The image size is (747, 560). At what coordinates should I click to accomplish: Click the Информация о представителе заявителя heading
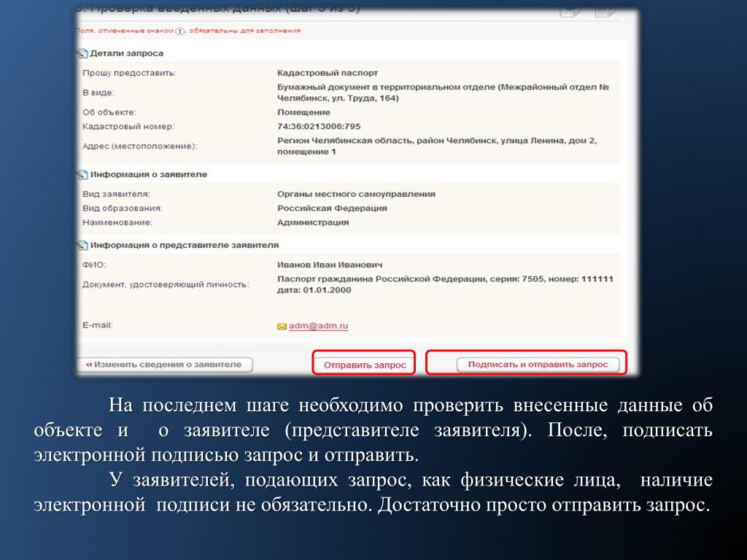point(185,245)
